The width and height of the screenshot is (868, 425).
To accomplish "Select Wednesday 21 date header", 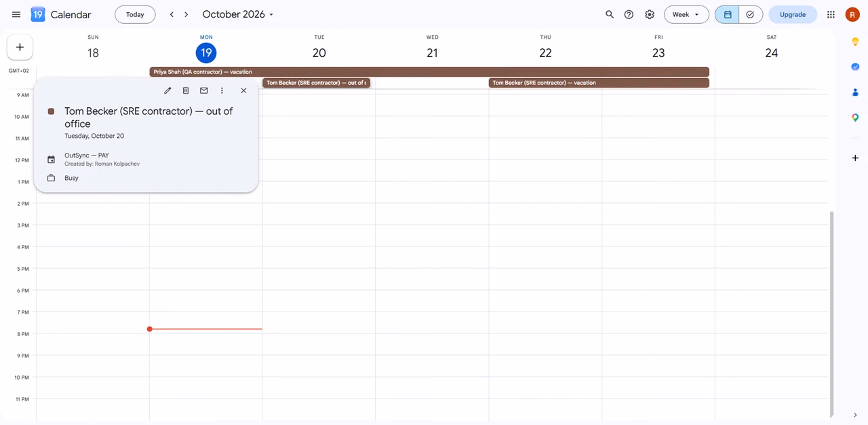I will [433, 53].
